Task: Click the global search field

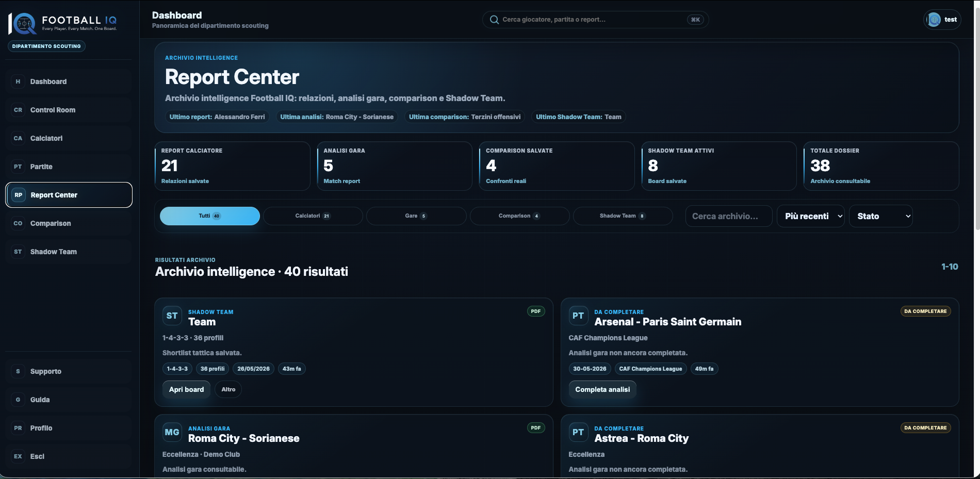Action: pos(595,20)
